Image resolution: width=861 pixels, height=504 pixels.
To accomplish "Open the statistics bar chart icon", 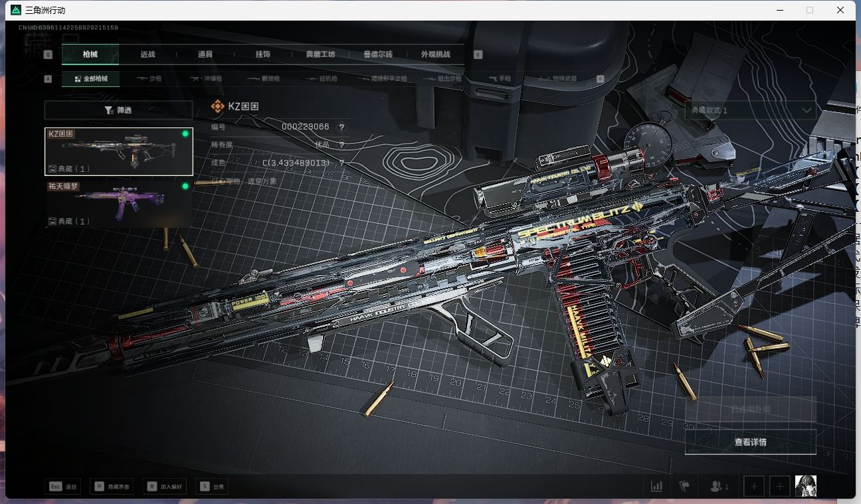I will pos(656,487).
